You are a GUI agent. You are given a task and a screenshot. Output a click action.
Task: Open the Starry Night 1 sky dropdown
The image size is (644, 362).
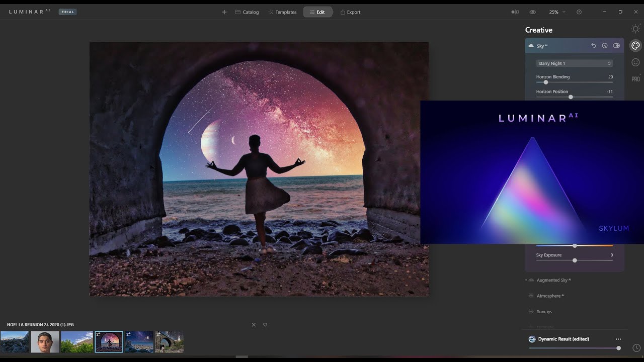[x=574, y=63]
